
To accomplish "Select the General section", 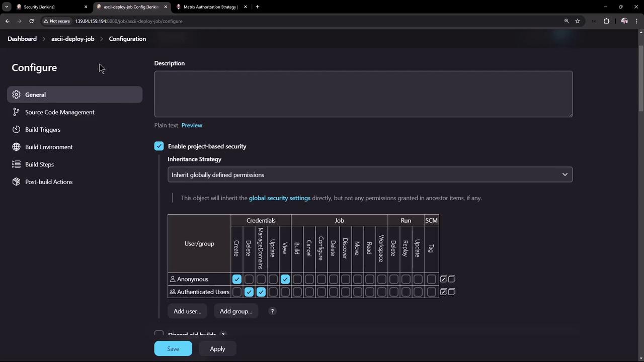I will 75,95.
